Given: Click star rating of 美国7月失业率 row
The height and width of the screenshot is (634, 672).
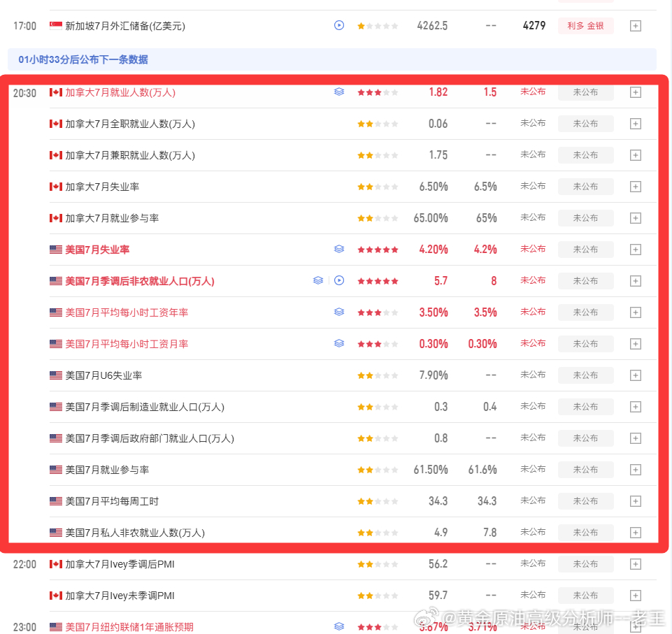Looking at the screenshot, I should [378, 250].
